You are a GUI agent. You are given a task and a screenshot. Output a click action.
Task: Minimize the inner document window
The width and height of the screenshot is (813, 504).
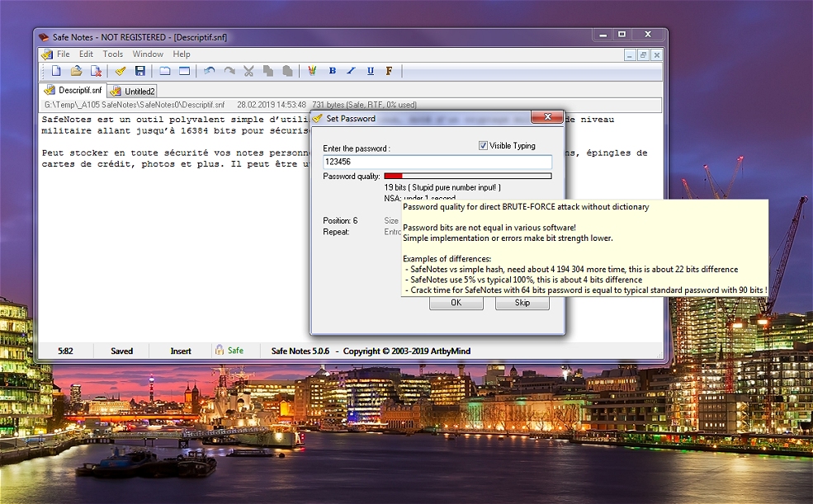click(630, 55)
